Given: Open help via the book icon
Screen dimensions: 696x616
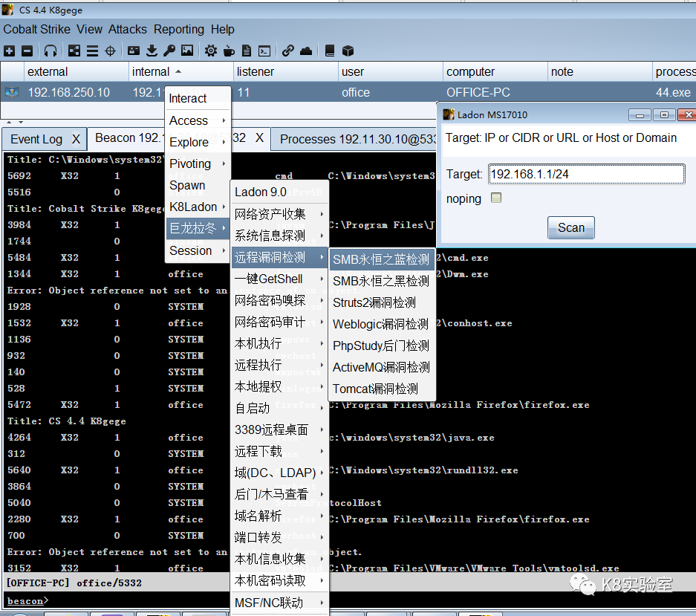Looking at the screenshot, I should pyautogui.click(x=330, y=51).
